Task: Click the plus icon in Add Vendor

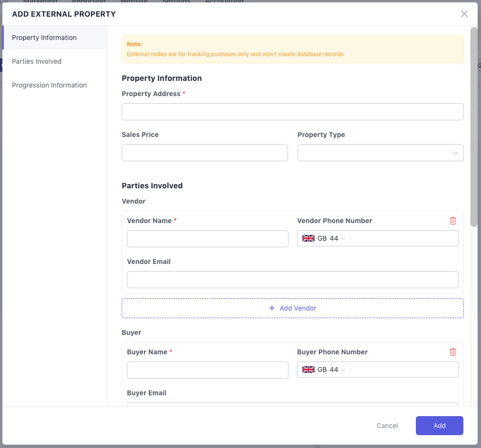Action: (272, 308)
